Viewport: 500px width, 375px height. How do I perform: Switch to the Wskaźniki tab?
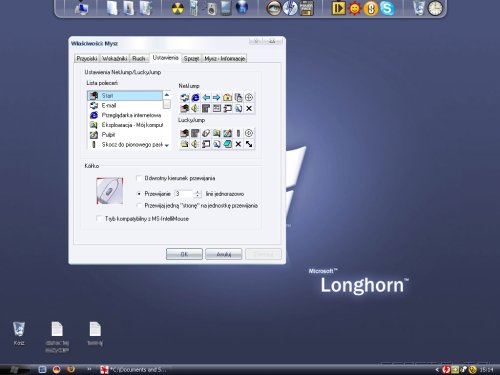[x=115, y=58]
